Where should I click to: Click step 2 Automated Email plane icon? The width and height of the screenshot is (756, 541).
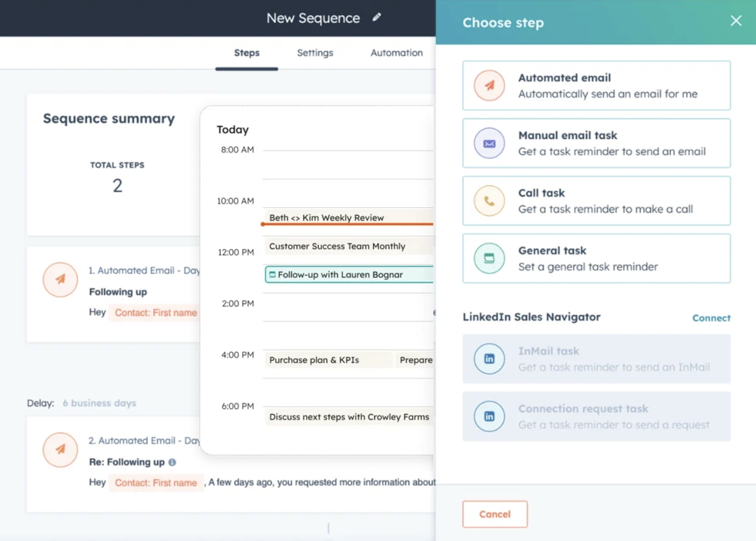coord(60,450)
